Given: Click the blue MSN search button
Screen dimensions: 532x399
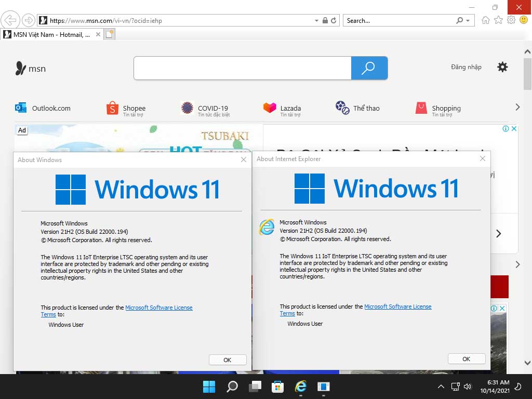Looking at the screenshot, I should 369,68.
